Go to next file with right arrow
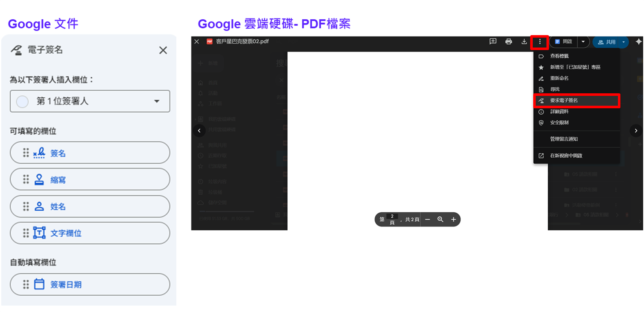This screenshot has height=312, width=644. (x=636, y=131)
